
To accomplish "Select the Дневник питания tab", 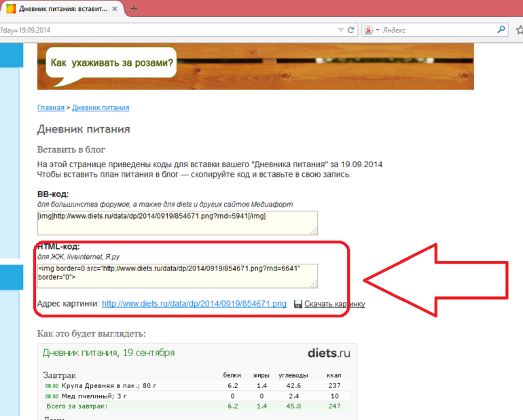I will (62, 9).
